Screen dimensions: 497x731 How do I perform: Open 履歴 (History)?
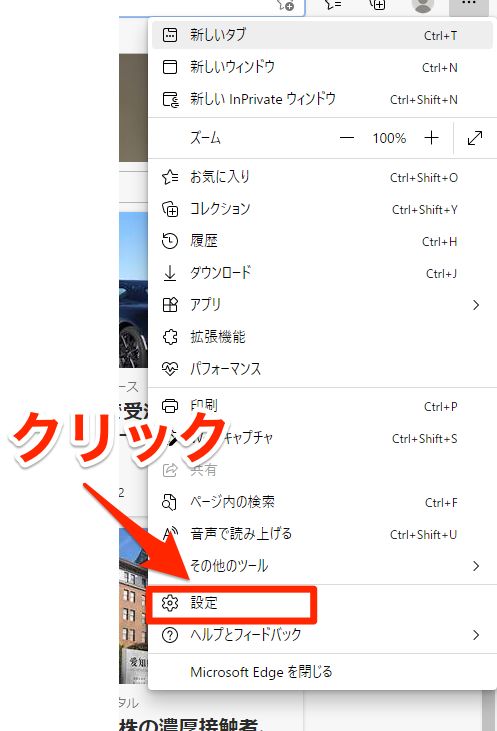click(x=322, y=241)
